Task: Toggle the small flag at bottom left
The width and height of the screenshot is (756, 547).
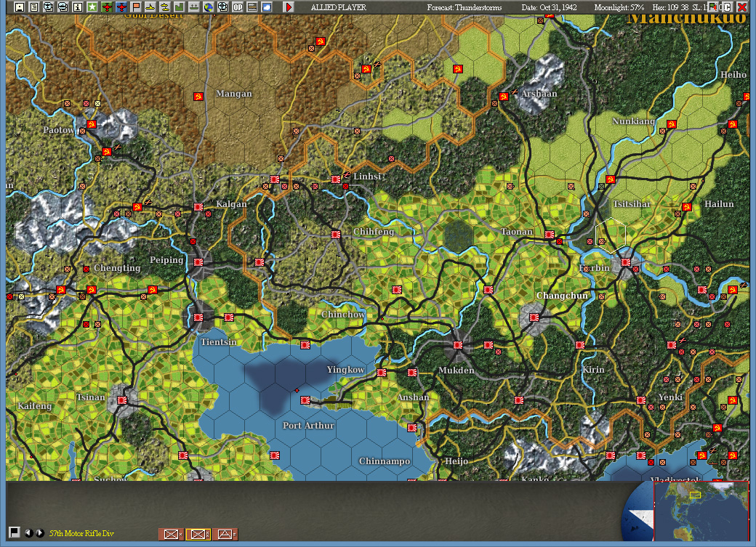Action: [15, 533]
